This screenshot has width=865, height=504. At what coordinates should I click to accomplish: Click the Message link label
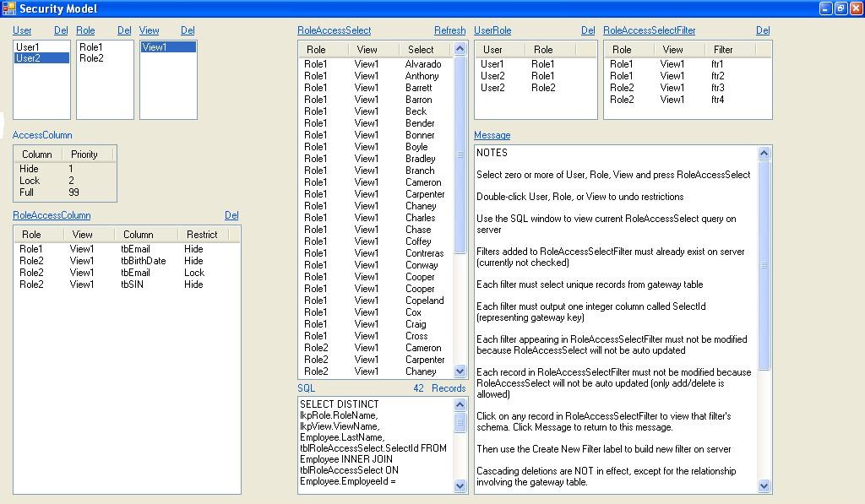point(492,135)
